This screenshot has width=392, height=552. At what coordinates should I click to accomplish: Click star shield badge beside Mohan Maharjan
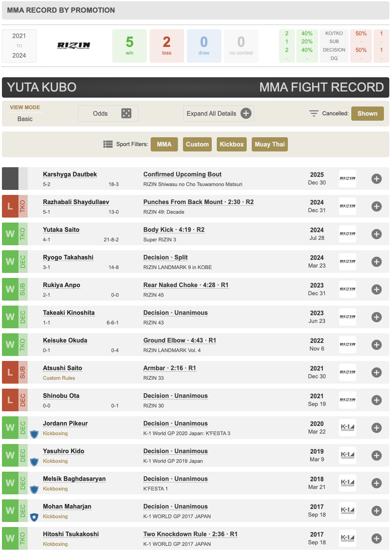(34, 517)
